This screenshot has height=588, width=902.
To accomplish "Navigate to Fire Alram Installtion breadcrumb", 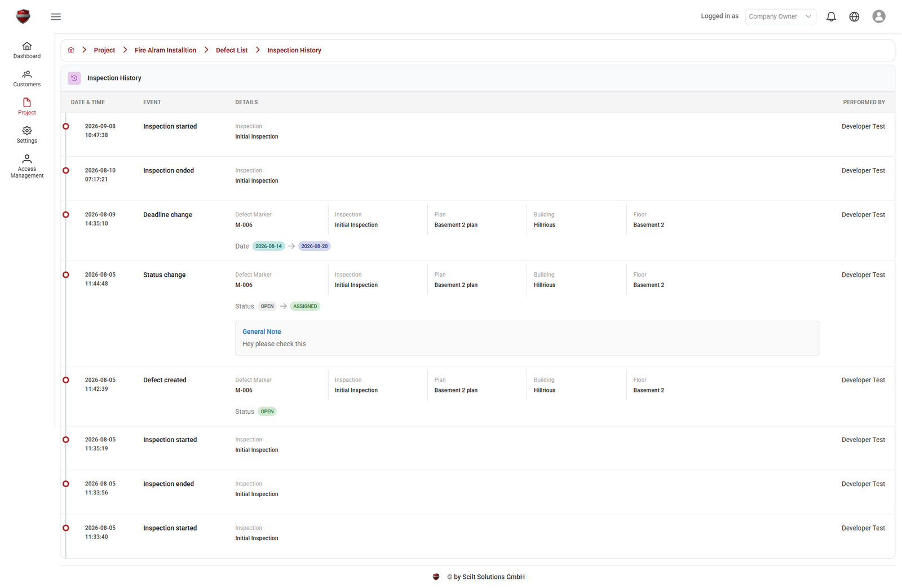I will (x=165, y=50).
